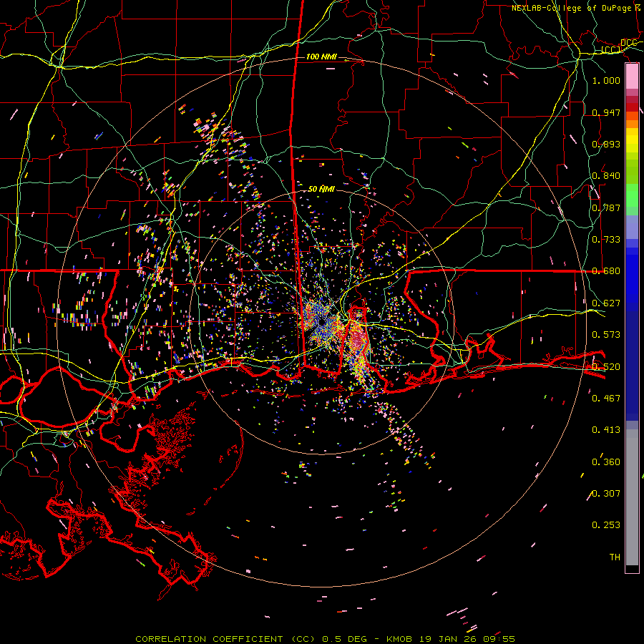
Task: Pick the gray segment of the color bar
Action: pyautogui.click(x=632, y=497)
